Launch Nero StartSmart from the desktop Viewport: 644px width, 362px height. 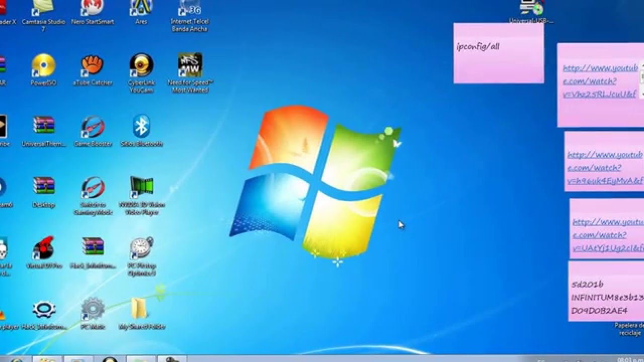[93, 14]
